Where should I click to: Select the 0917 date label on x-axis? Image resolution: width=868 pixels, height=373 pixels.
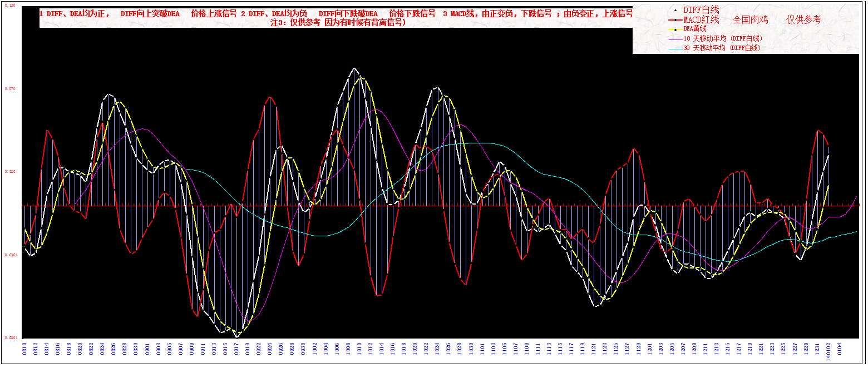236,349
